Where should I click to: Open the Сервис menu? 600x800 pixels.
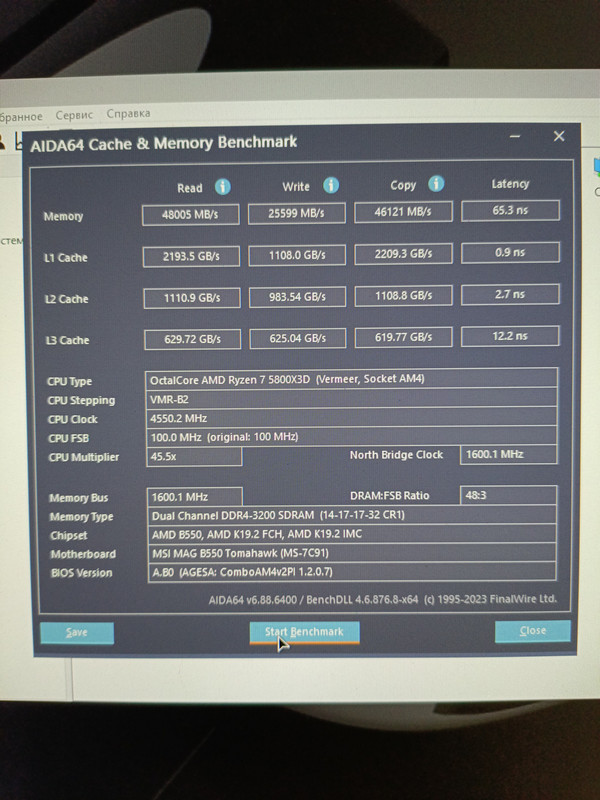point(74,115)
